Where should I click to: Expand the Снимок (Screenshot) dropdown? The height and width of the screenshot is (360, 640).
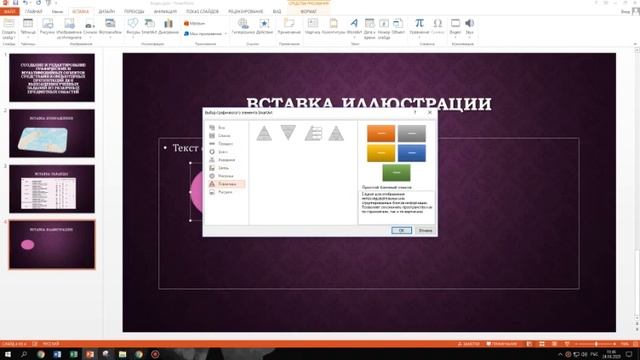click(x=90, y=37)
